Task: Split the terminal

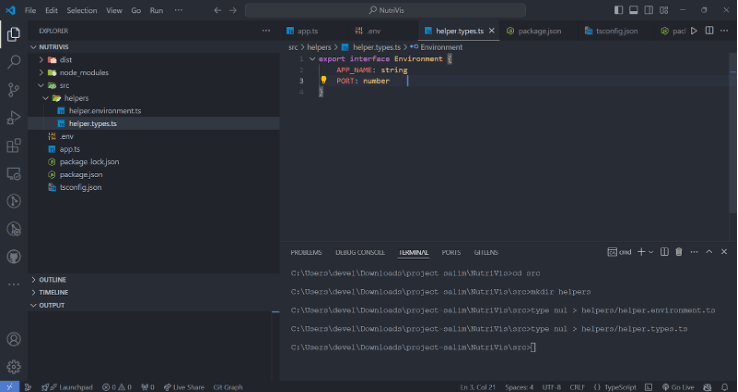Action: point(664,252)
